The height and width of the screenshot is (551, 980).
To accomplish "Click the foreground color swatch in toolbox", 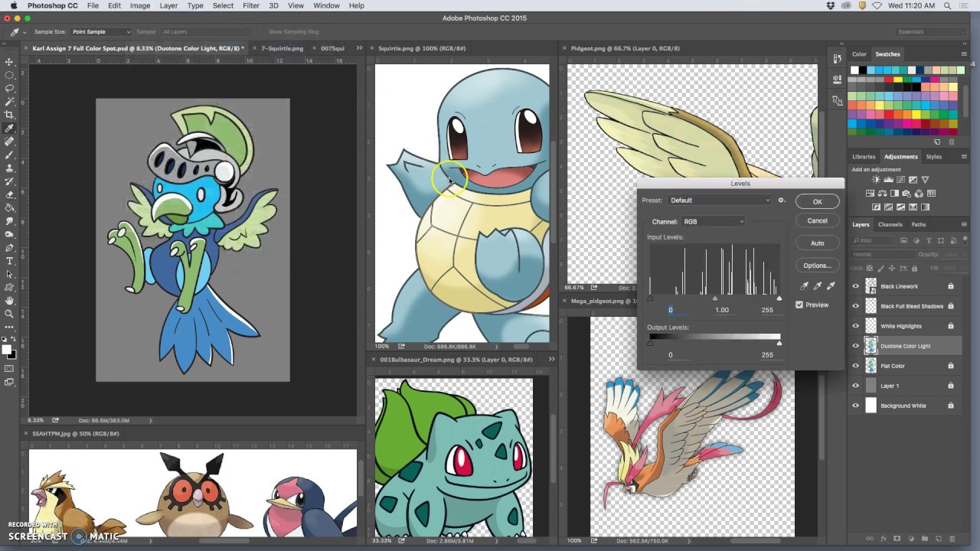I will coord(6,350).
